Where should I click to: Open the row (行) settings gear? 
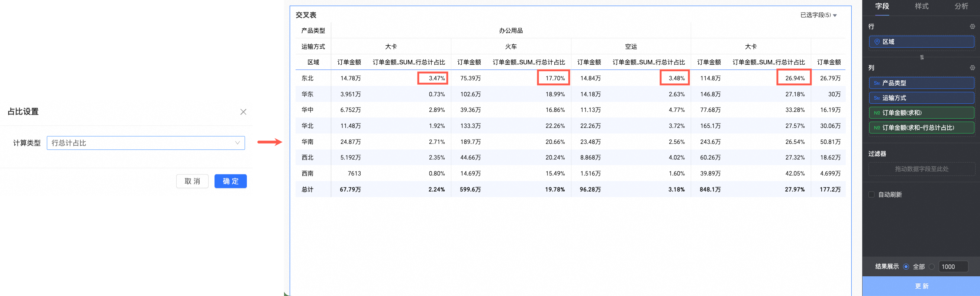pos(972,27)
